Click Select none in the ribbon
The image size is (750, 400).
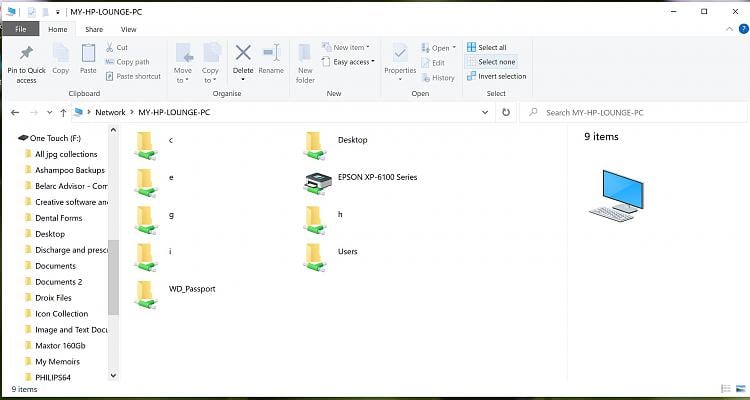coord(491,62)
